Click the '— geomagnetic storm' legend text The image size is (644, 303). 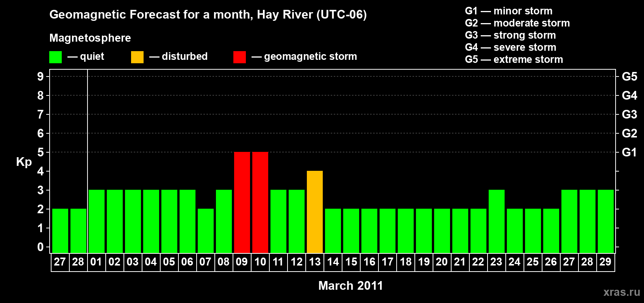coord(304,56)
